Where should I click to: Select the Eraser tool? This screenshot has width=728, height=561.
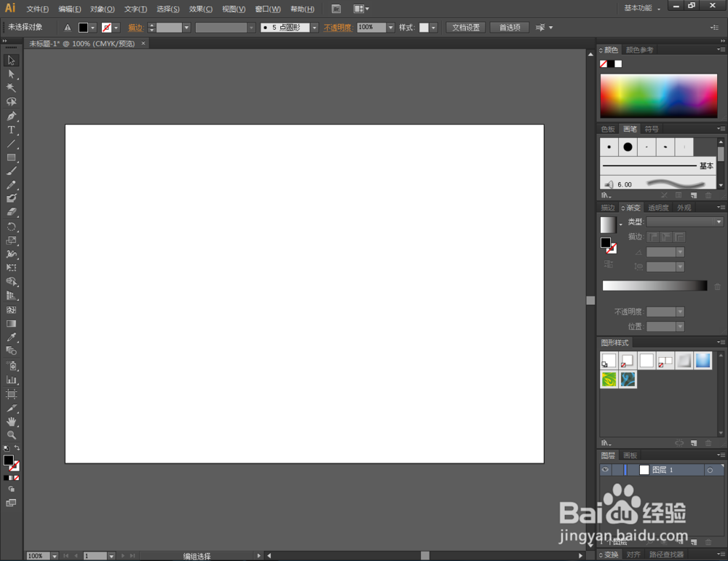coord(11,213)
